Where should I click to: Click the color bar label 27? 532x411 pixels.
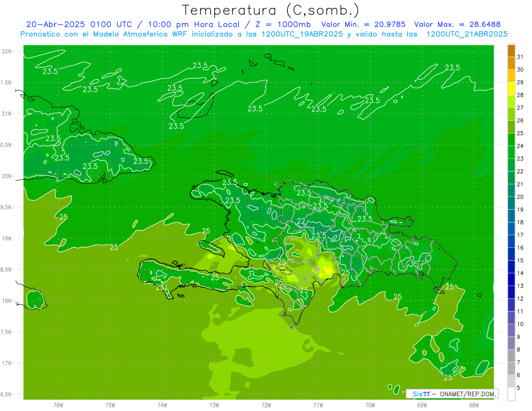[x=520, y=108]
